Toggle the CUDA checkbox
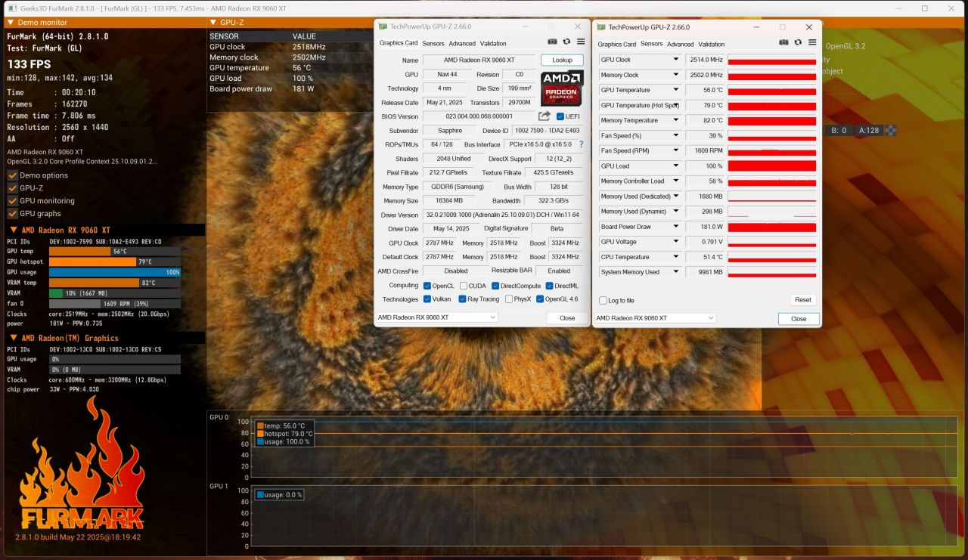This screenshot has width=968, height=560. pyautogui.click(x=463, y=286)
